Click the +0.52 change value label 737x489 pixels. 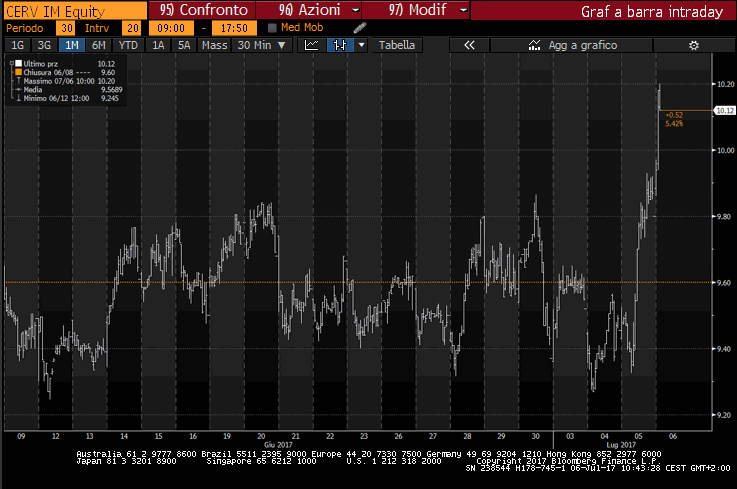[674, 115]
